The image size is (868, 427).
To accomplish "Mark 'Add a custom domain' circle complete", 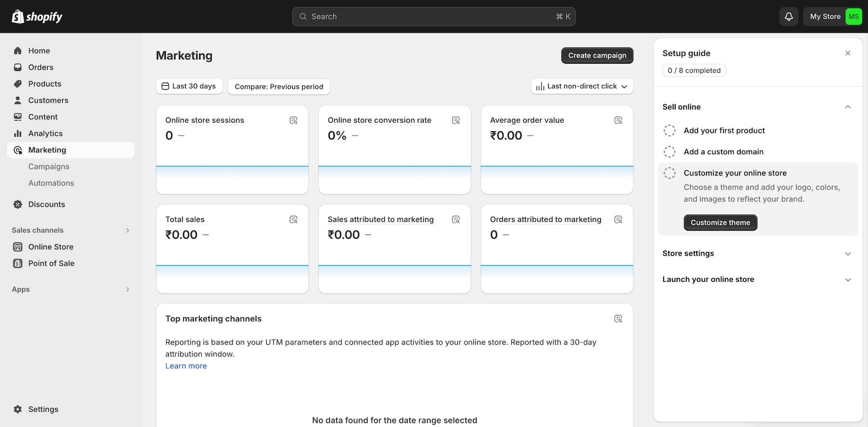I will (669, 152).
